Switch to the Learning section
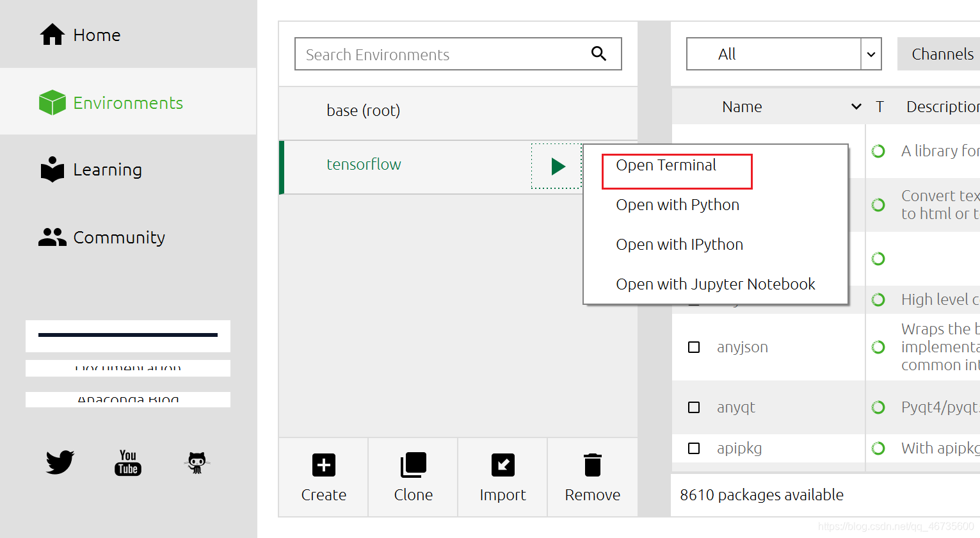The width and height of the screenshot is (980, 538). pos(128,170)
